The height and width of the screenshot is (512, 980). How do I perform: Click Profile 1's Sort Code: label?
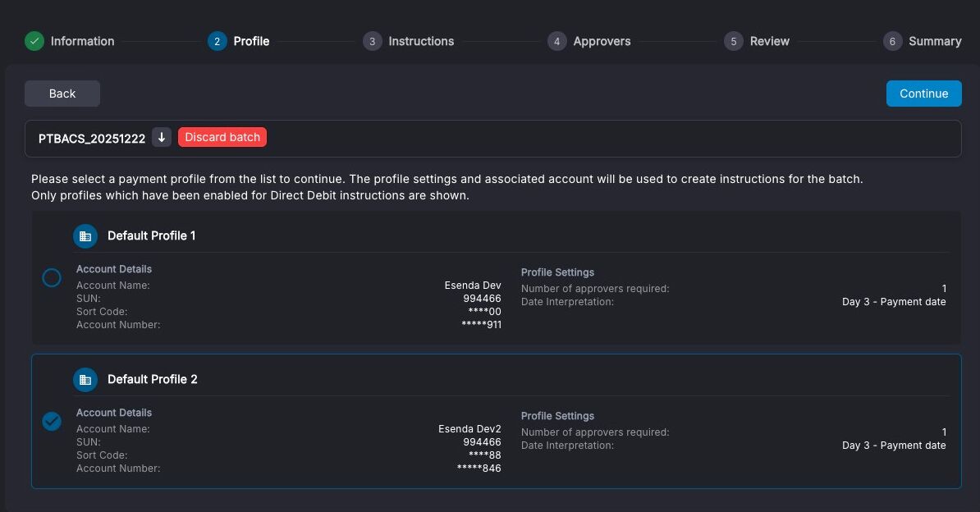(102, 311)
